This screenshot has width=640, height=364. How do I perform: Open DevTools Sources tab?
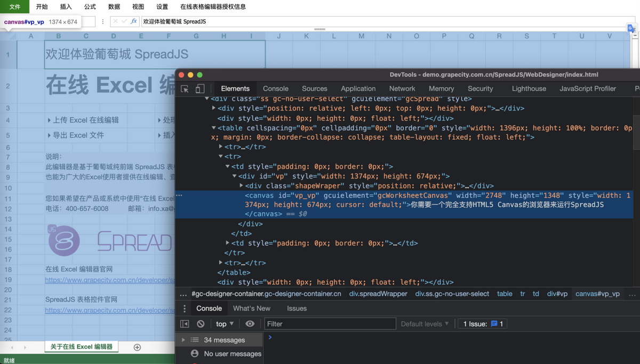coord(315,88)
